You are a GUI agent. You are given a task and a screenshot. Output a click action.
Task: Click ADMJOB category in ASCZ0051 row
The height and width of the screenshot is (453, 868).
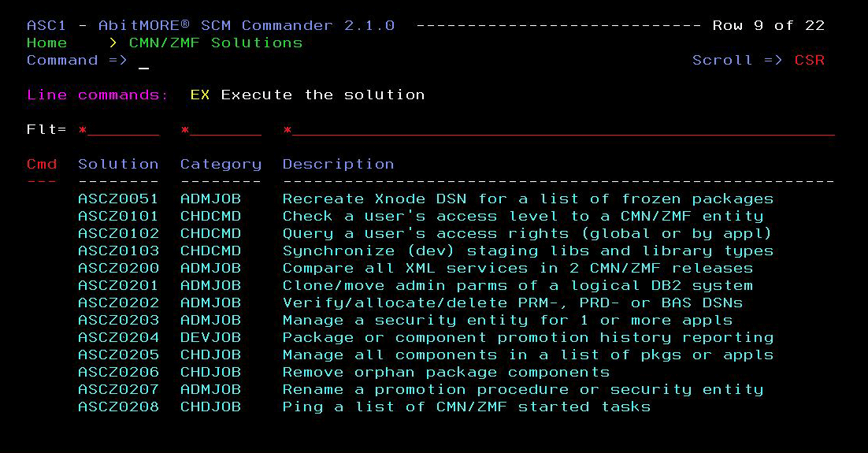coord(211,199)
